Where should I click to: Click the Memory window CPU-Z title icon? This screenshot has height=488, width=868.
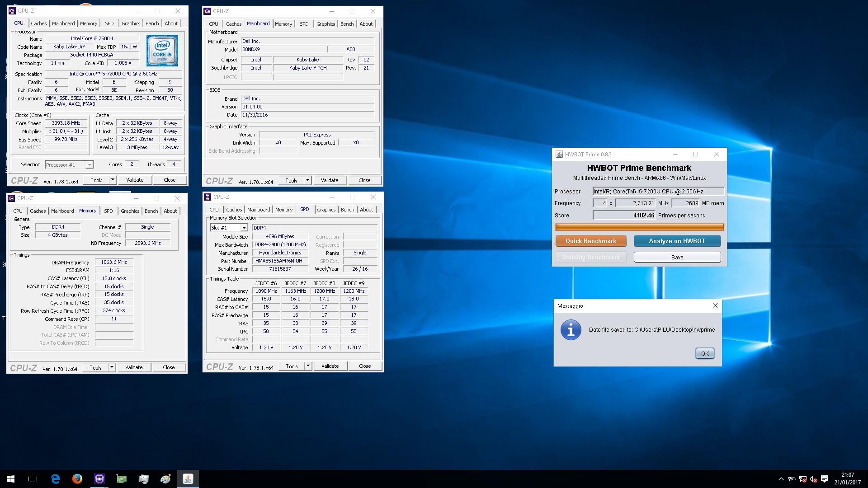coord(12,198)
